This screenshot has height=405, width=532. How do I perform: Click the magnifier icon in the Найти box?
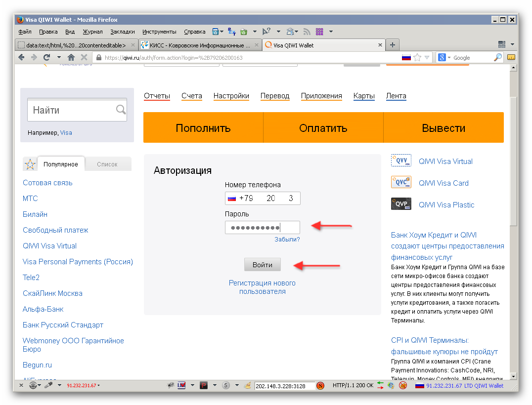121,109
